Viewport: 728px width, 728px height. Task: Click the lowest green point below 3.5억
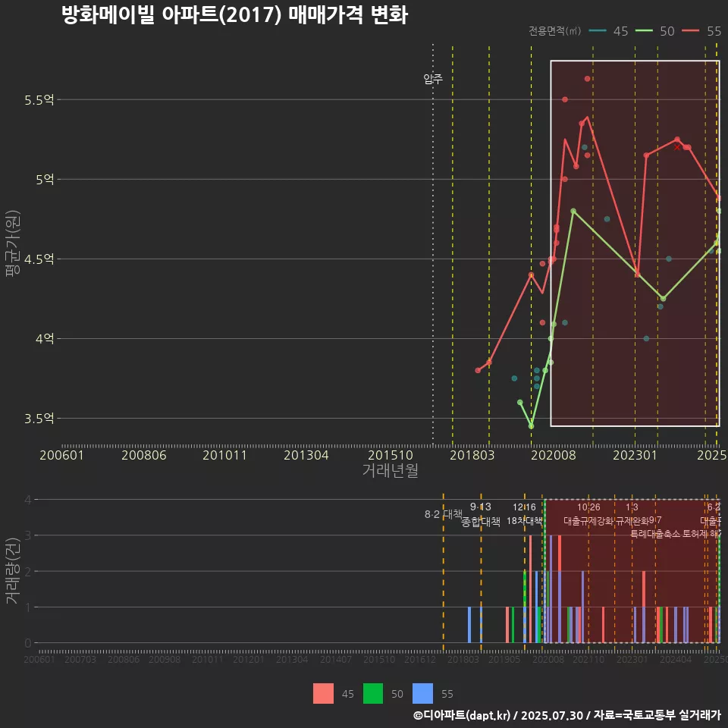coord(531,426)
